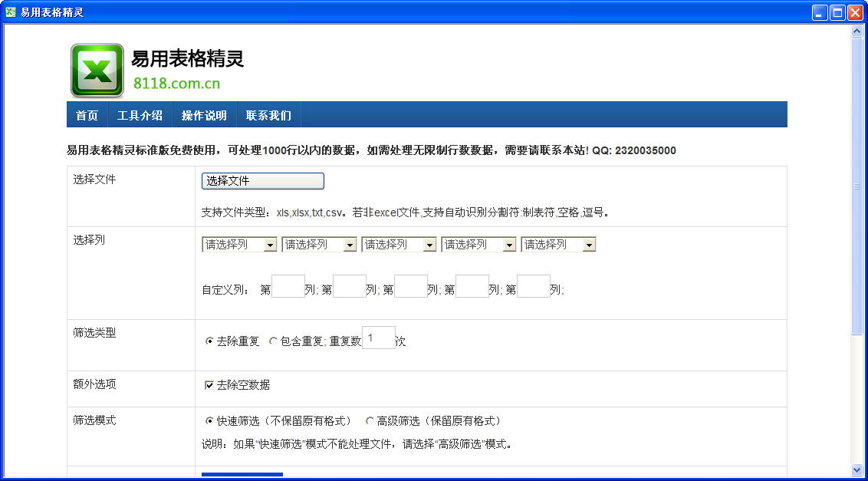Choose 快速筛选 filter mode

pyautogui.click(x=209, y=421)
